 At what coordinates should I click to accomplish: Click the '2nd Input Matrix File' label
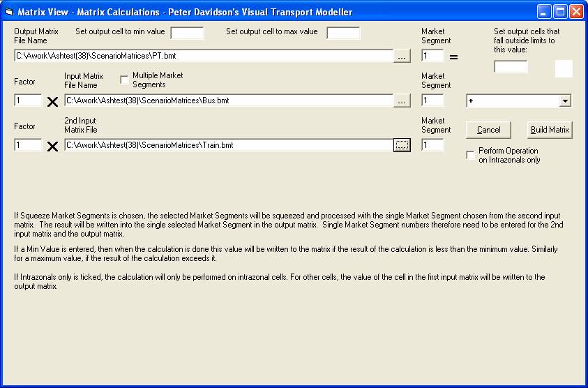(x=81, y=126)
